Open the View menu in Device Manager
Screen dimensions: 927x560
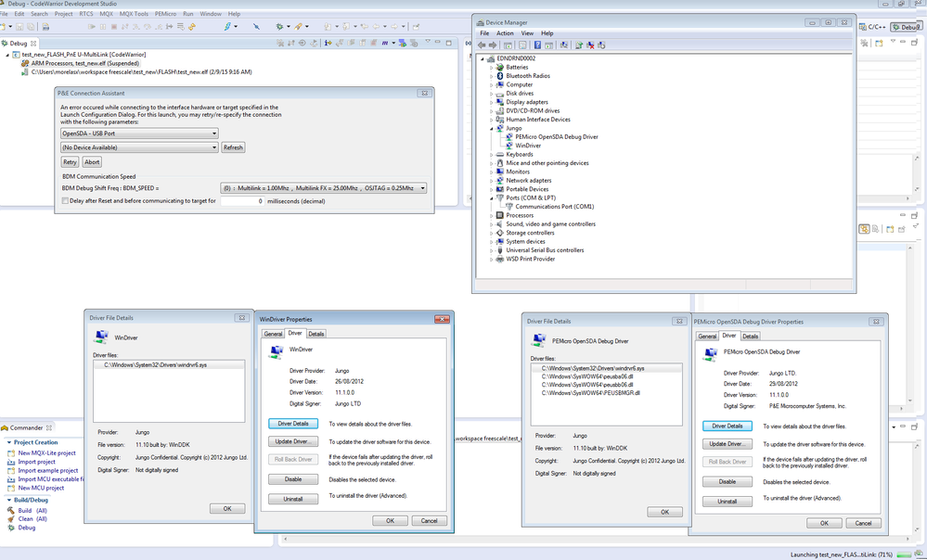[527, 33]
